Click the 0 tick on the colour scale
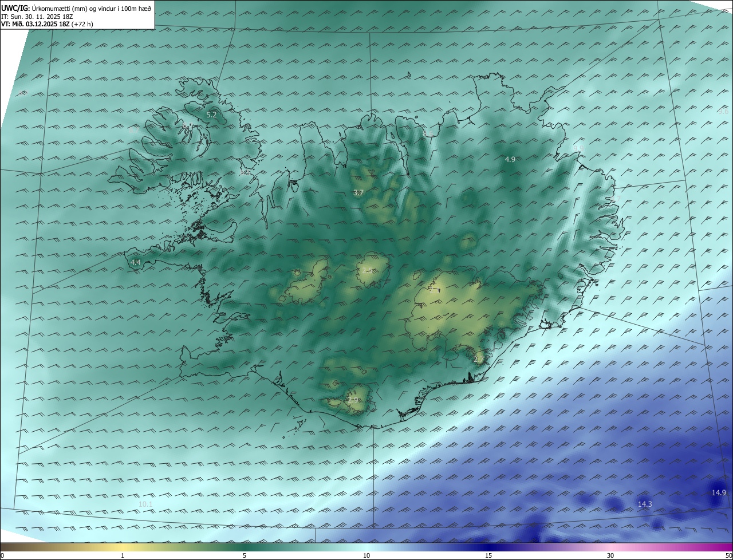The height and width of the screenshot is (560, 733). pyautogui.click(x=2, y=555)
